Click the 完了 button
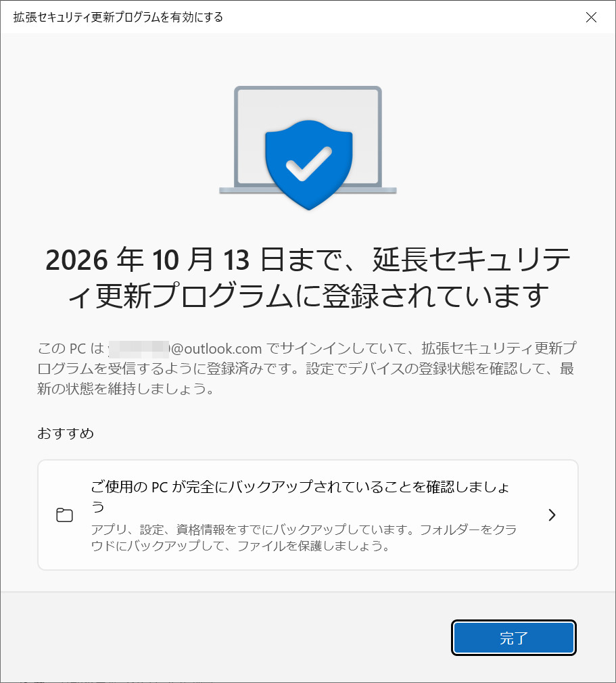Image resolution: width=616 pixels, height=683 pixels. point(514,638)
